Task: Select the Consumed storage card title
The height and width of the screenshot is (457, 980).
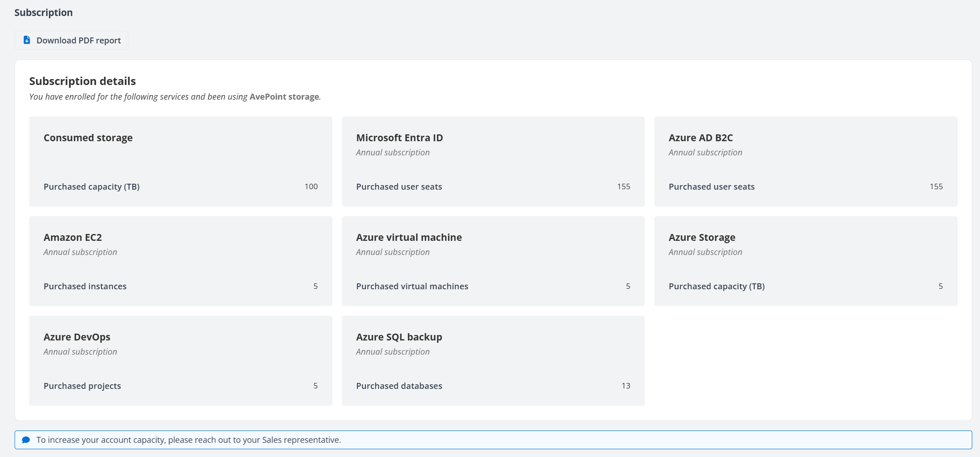Action: click(x=88, y=138)
